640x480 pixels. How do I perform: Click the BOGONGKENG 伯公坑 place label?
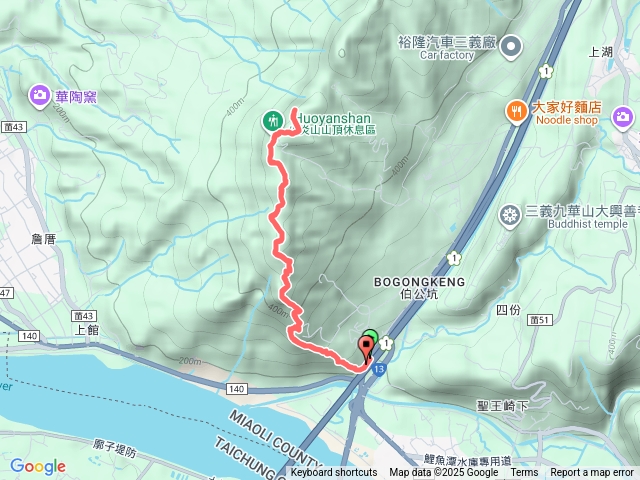pos(419,288)
